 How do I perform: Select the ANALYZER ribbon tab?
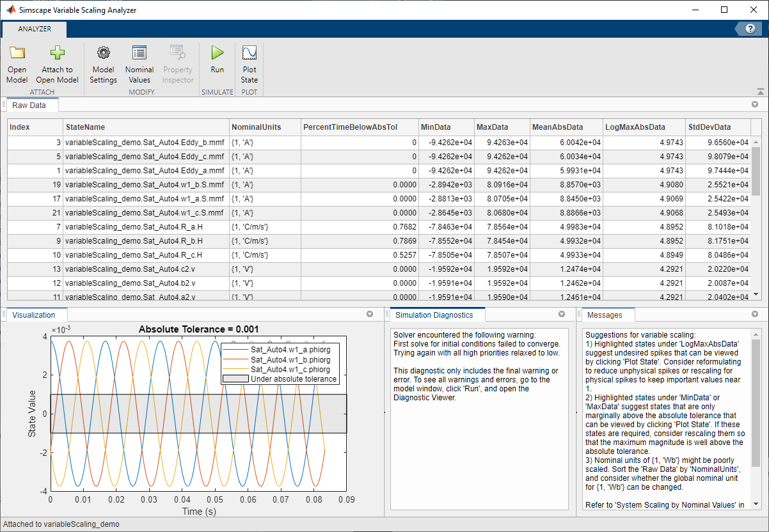[35, 29]
